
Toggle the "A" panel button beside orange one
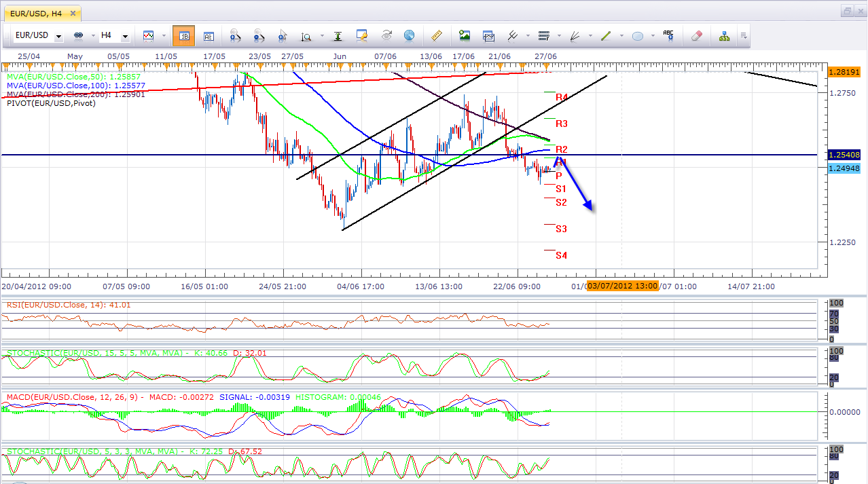point(209,35)
